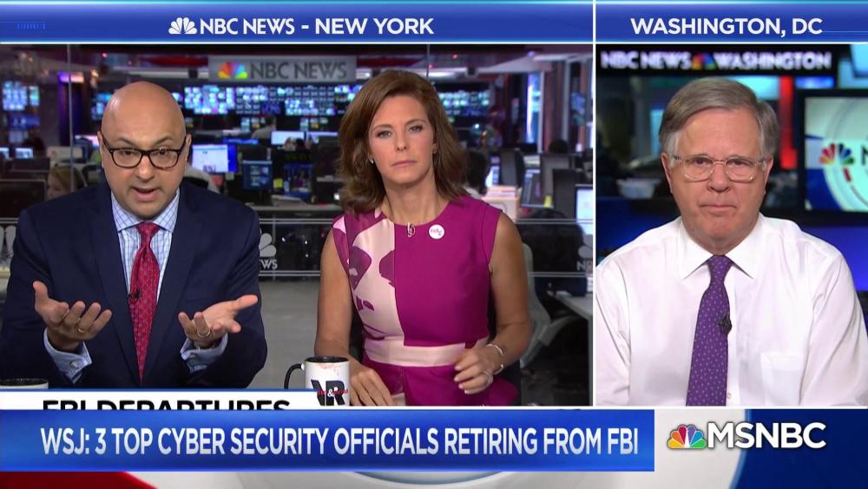Click the NBC NEWS sign in the newsroom background

pos(282,69)
